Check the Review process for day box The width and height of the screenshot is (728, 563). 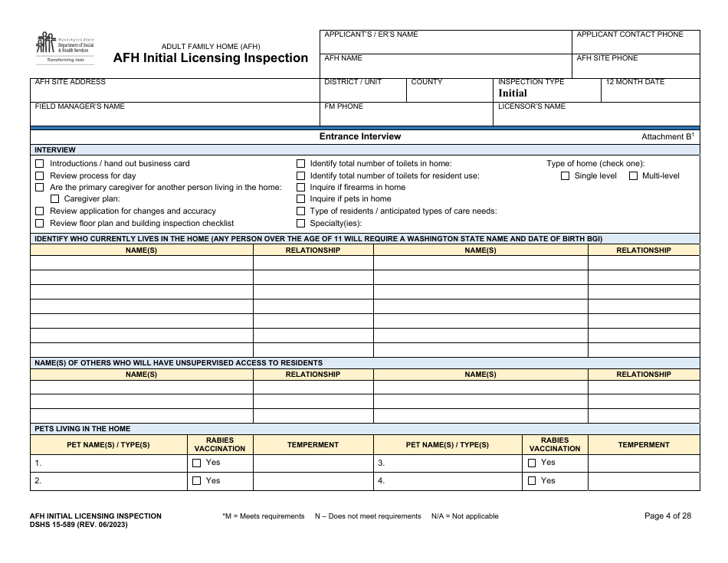(x=38, y=175)
